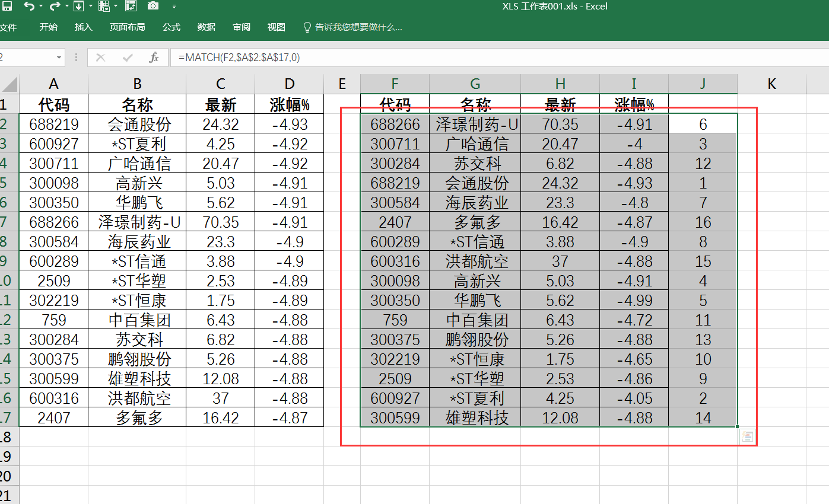Expand the Name Box dropdown arrow
829x504 pixels.
59,58
